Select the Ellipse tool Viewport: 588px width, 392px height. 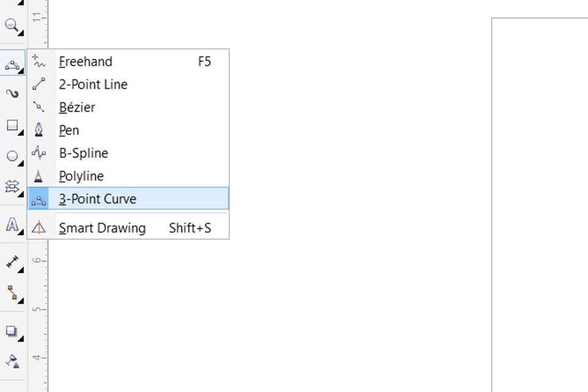click(x=12, y=157)
